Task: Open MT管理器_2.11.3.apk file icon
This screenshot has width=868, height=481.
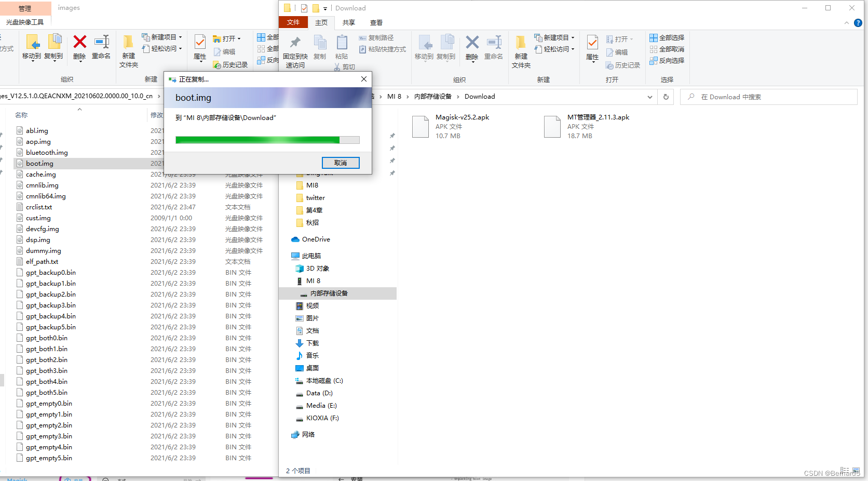Action: click(x=552, y=127)
